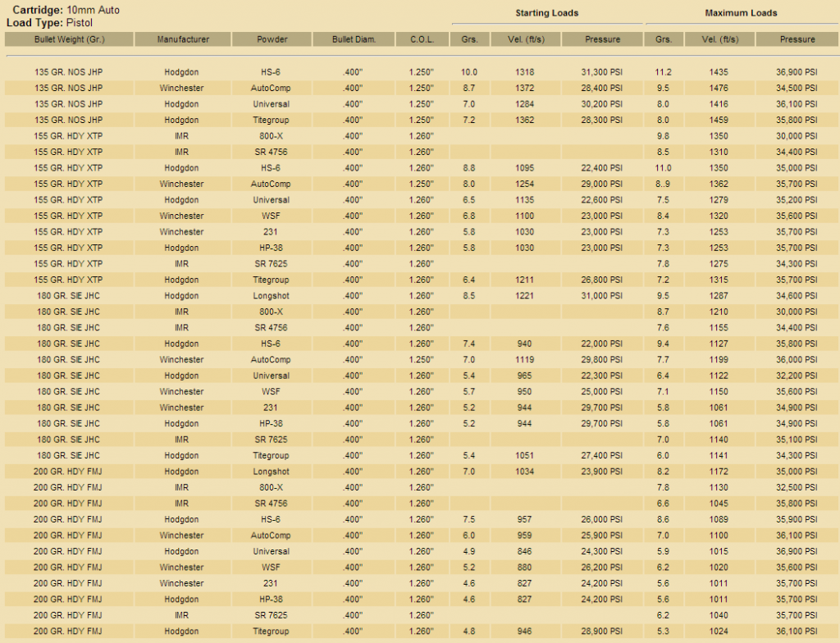Click 5.3 max grains for 200 GR. Titegroup

[663, 632]
